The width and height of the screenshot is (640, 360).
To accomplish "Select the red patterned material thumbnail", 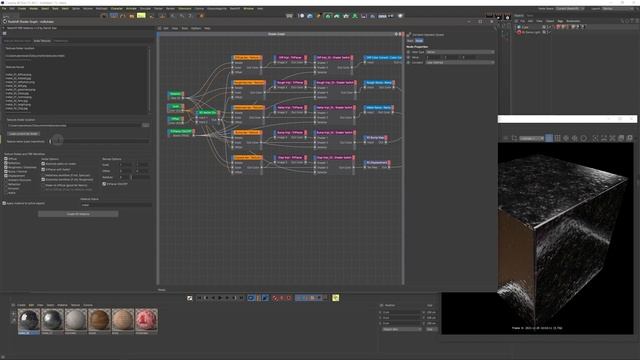I will coord(147,320).
